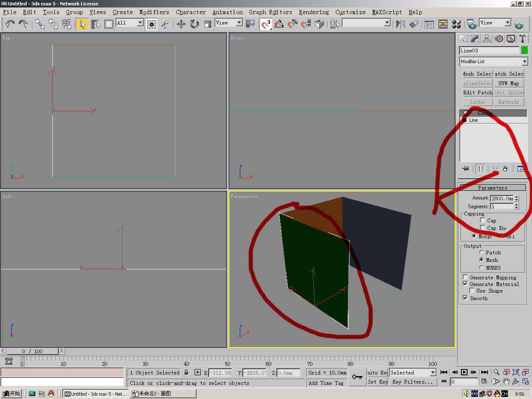Toggle the 3D Snap magnet icon
Image resolution: width=532 pixels, height=399 pixels.
[x=266, y=24]
